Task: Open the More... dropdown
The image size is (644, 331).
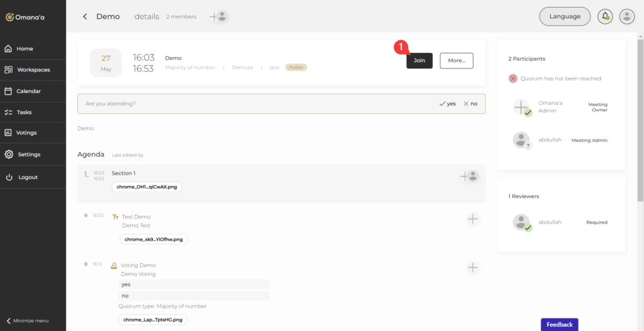Action: 456,60
